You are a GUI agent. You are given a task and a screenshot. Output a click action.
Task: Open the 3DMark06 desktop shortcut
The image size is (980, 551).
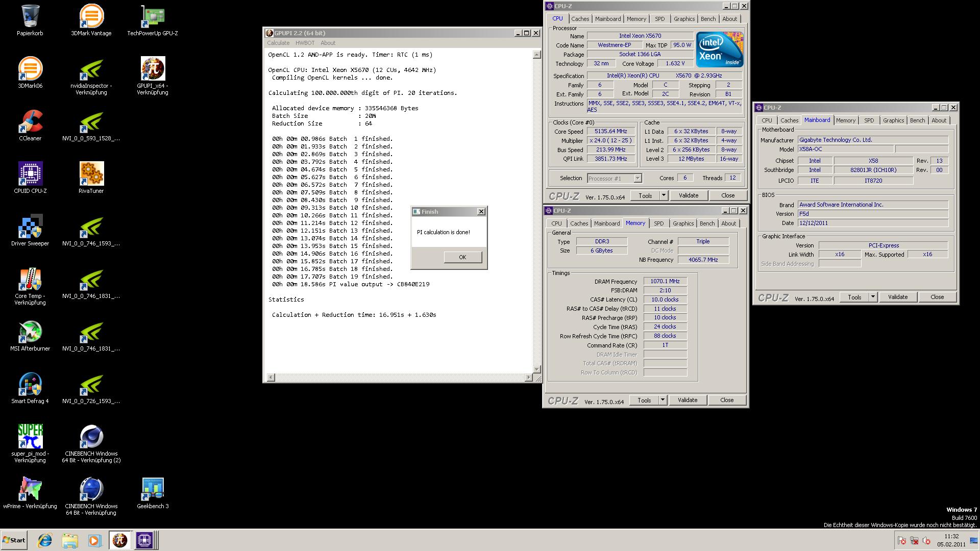click(30, 72)
